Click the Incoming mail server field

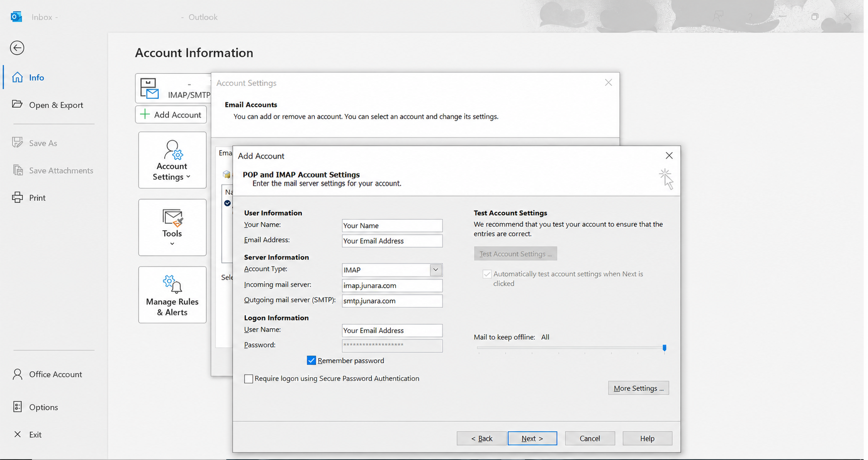(x=392, y=286)
